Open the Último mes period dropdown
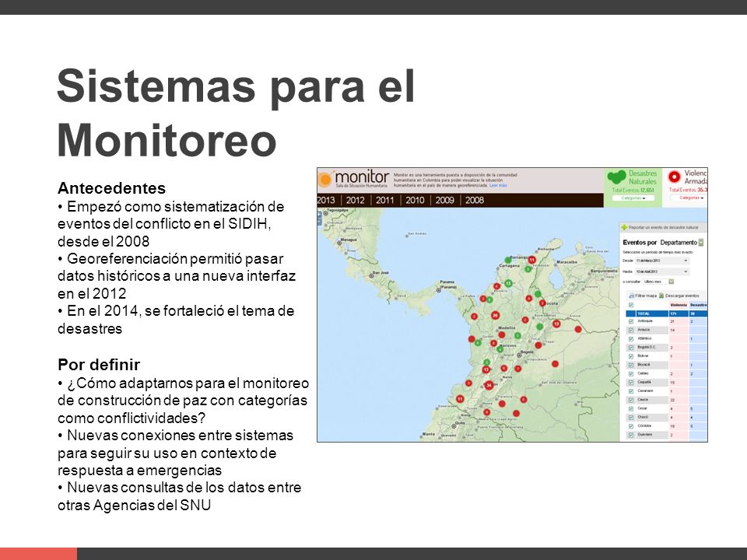Screen dimensions: 747x560 pos(658,282)
